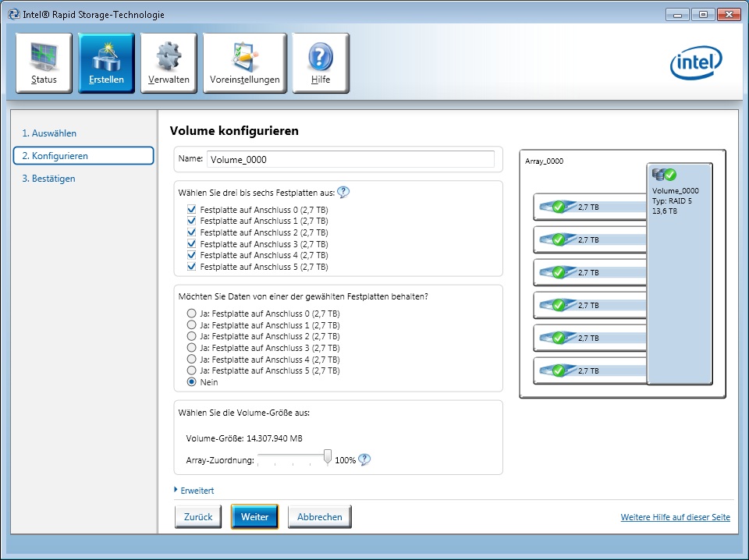Uncheck Festplatte auf Anschluss 0 checkbox

pyautogui.click(x=192, y=210)
